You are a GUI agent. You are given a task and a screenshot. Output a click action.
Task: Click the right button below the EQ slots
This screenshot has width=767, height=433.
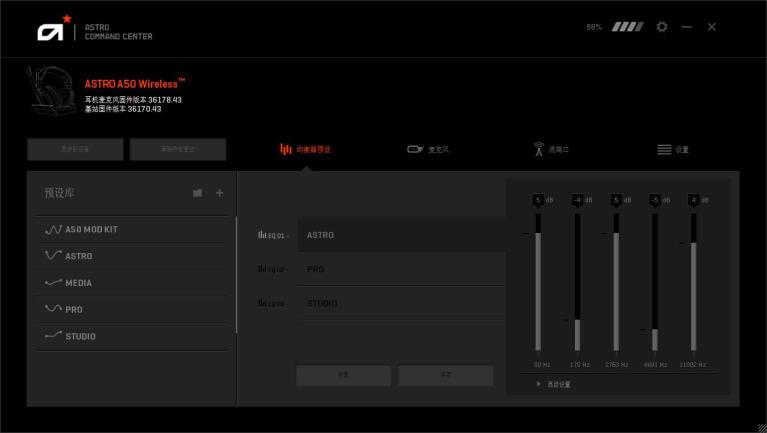tap(446, 375)
